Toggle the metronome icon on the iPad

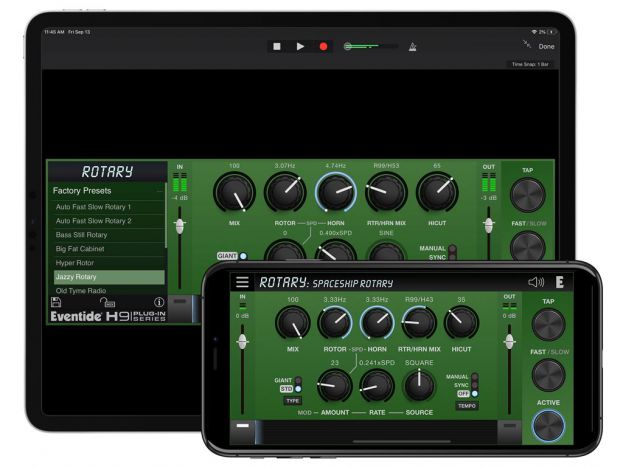point(412,47)
